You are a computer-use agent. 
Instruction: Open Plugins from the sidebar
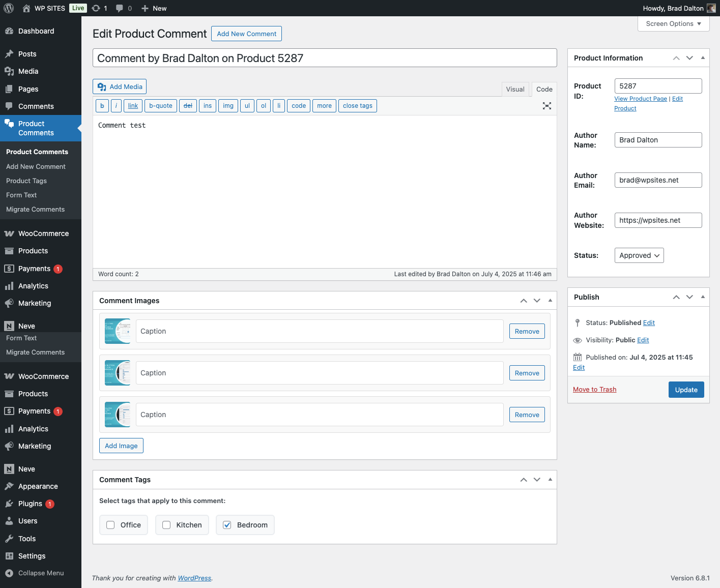(30, 504)
